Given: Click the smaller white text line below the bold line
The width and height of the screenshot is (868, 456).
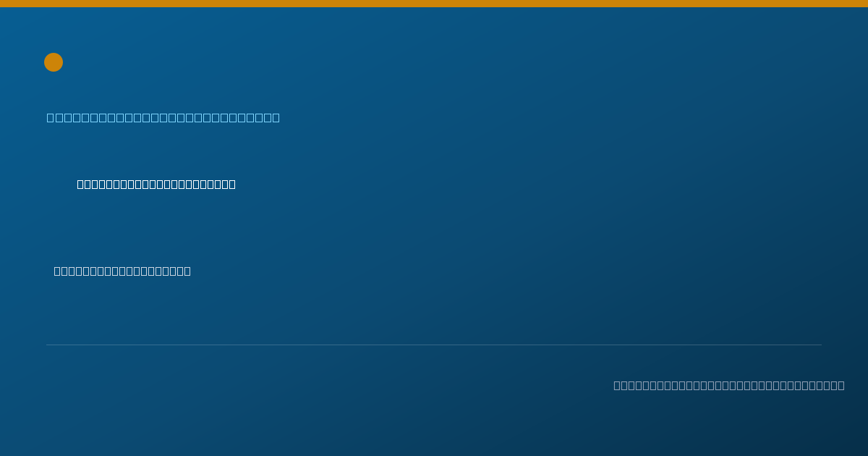Looking at the screenshot, I should coord(122,271).
